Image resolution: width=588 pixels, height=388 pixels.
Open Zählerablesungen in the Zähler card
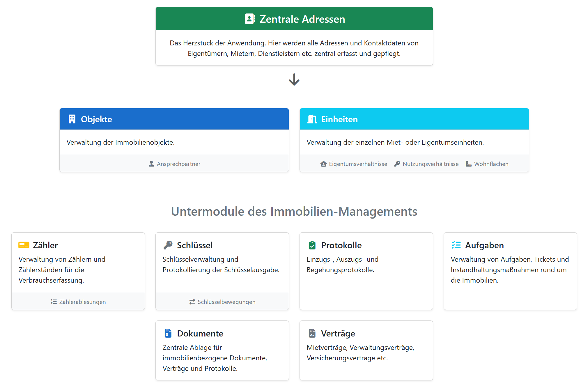[x=82, y=302]
